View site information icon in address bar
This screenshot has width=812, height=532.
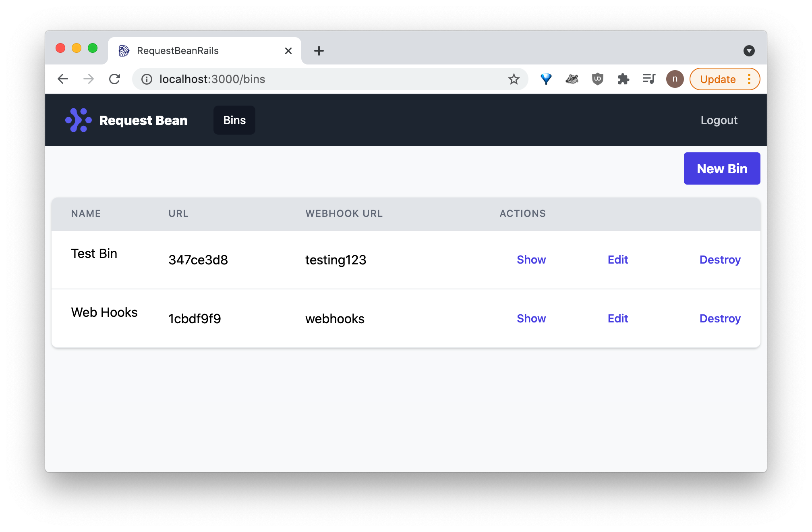(x=147, y=79)
